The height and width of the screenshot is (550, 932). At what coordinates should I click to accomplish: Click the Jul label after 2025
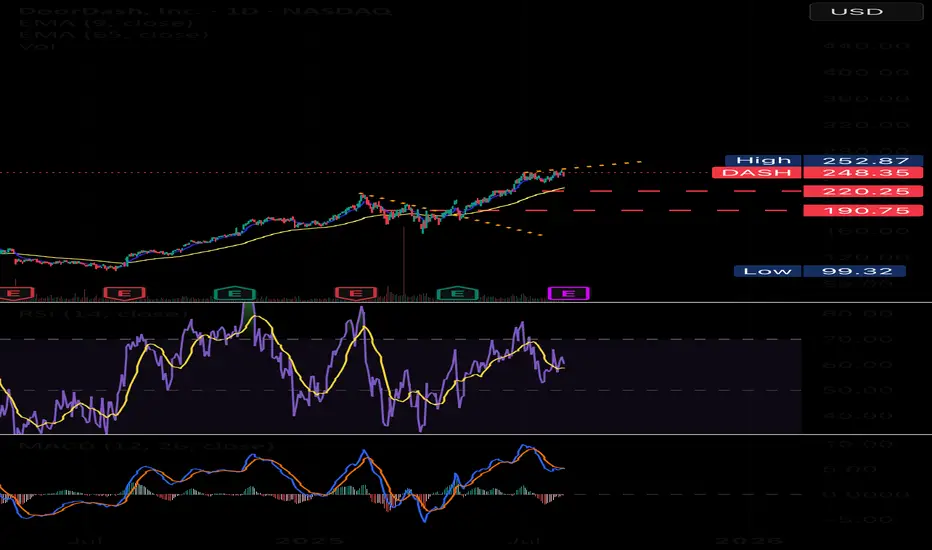click(x=524, y=540)
